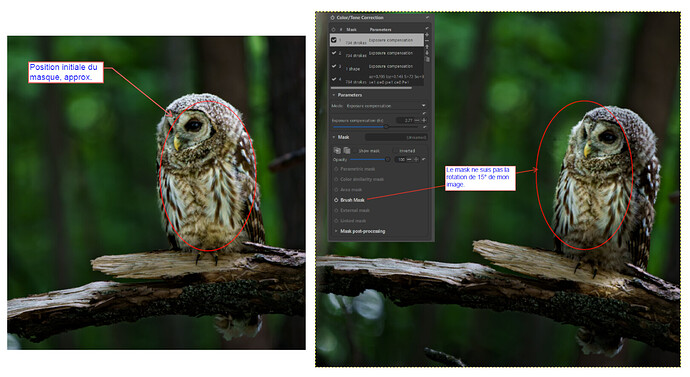Toggle the checkmark for correction row 3
This screenshot has width=690, height=377.
[334, 66]
